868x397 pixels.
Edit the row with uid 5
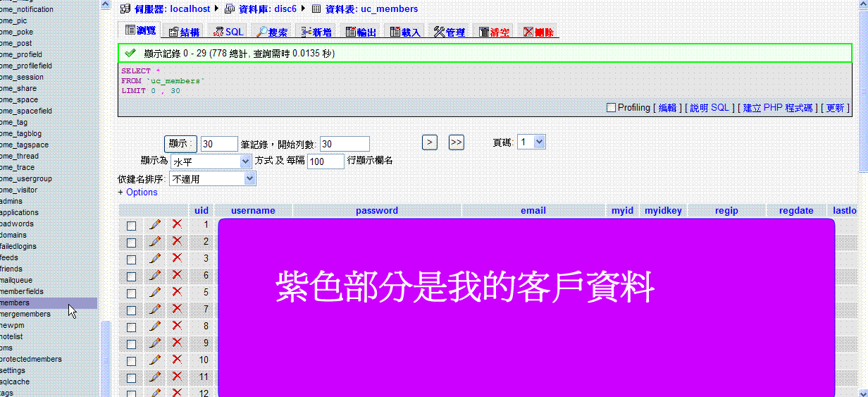click(x=155, y=292)
